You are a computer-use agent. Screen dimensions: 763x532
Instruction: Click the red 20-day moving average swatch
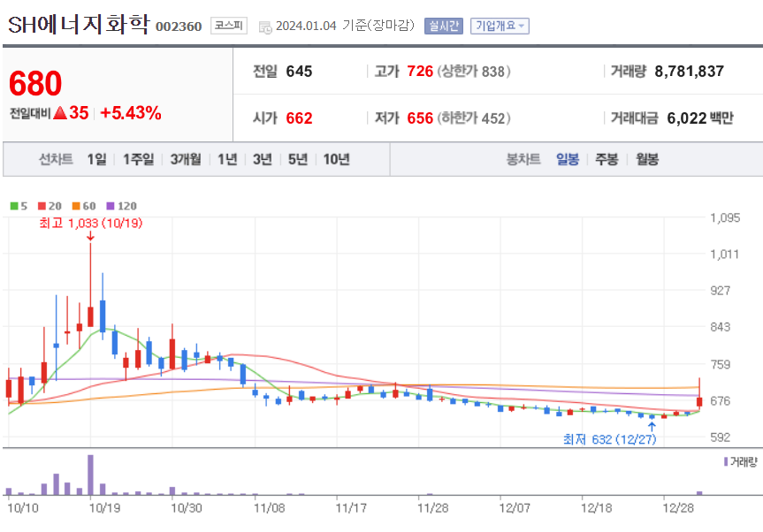[x=42, y=206]
